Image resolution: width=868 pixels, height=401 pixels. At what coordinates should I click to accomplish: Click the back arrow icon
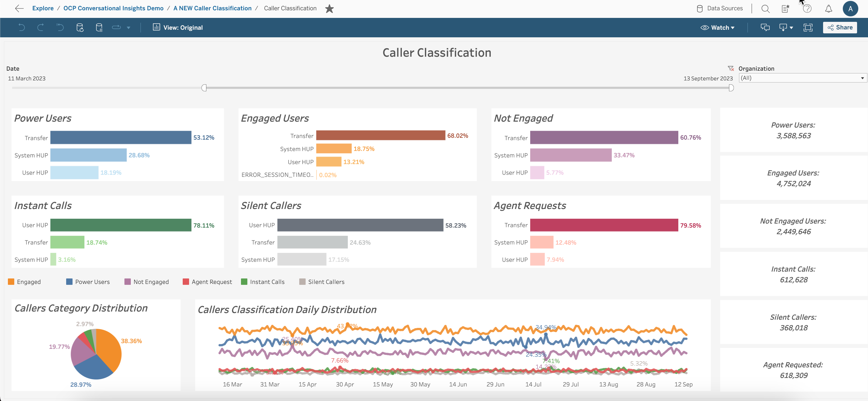point(19,8)
